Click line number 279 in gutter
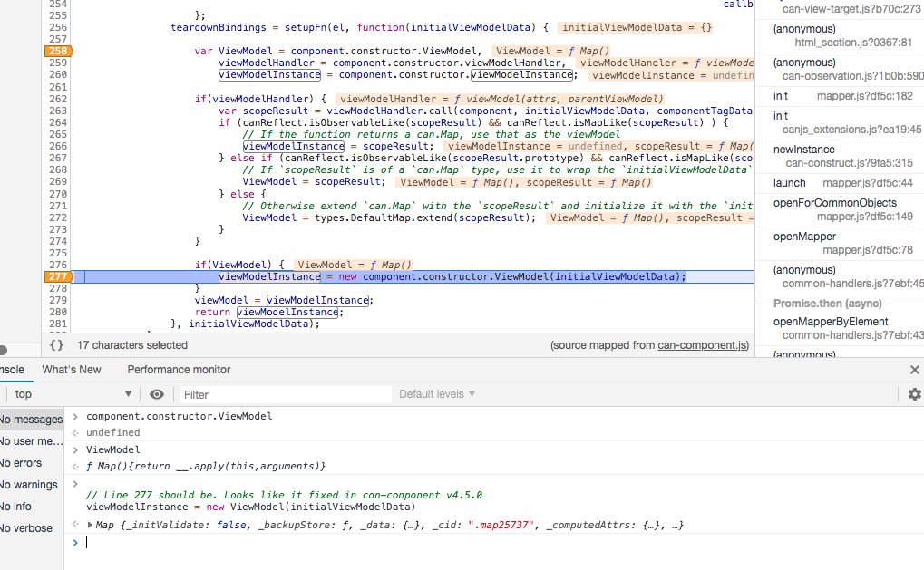 pos(58,300)
